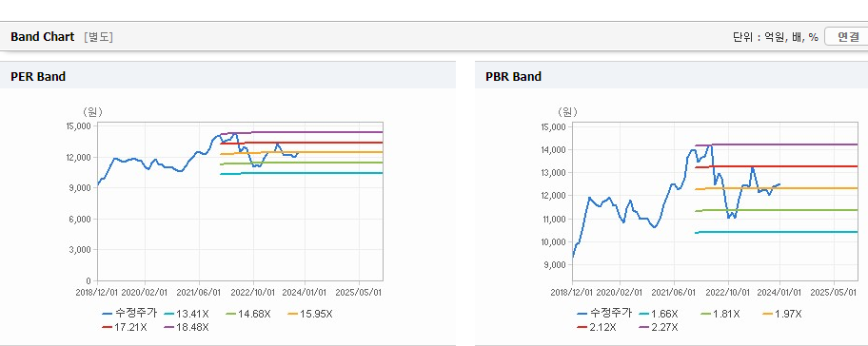This screenshot has width=868, height=346.
Task: Click the 1.81X green legend entry
Action: (x=720, y=314)
